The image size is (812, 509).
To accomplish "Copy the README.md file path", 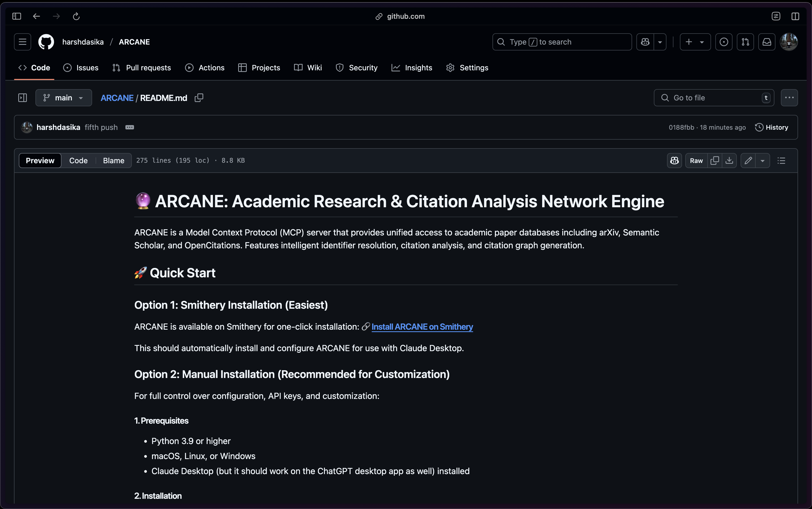I will pyautogui.click(x=199, y=98).
